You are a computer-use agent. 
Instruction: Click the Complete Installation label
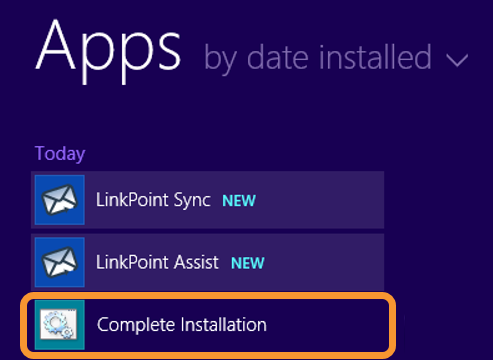[x=182, y=325]
